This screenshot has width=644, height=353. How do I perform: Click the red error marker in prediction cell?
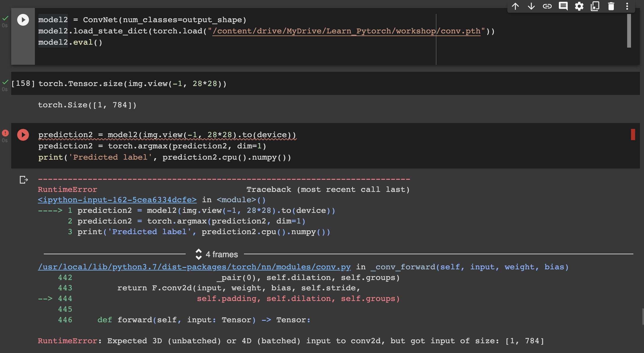click(x=633, y=135)
